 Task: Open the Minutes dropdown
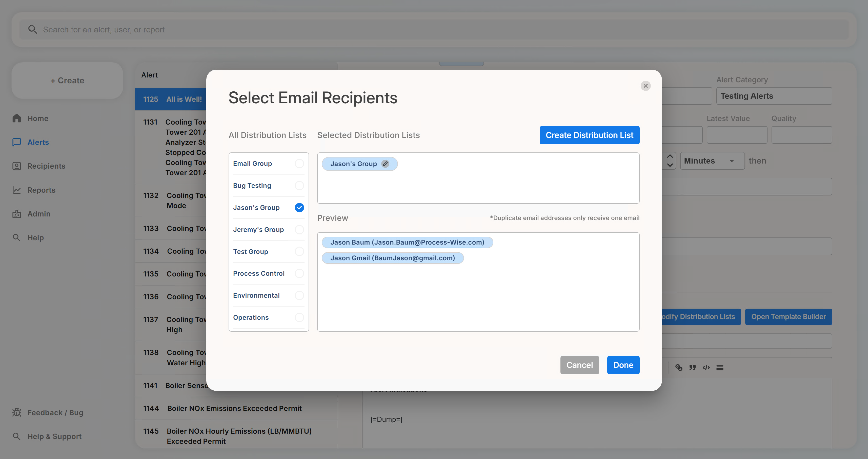click(x=712, y=161)
